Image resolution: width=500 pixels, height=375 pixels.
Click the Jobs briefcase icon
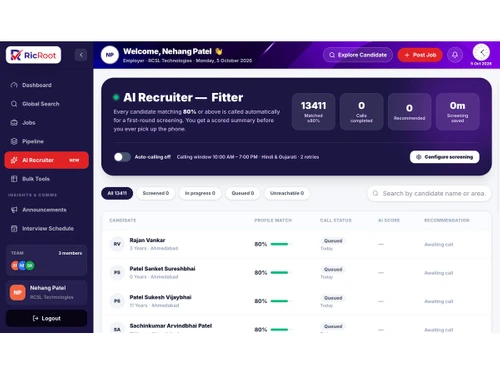click(x=14, y=123)
